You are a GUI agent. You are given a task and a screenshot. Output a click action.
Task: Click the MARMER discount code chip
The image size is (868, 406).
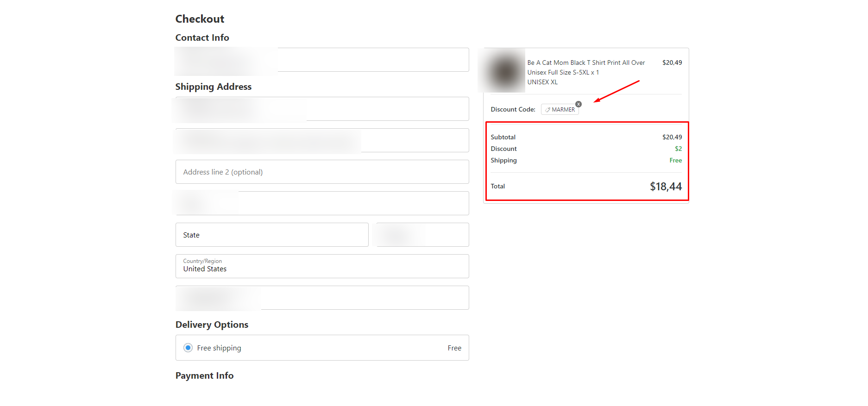[560, 110]
